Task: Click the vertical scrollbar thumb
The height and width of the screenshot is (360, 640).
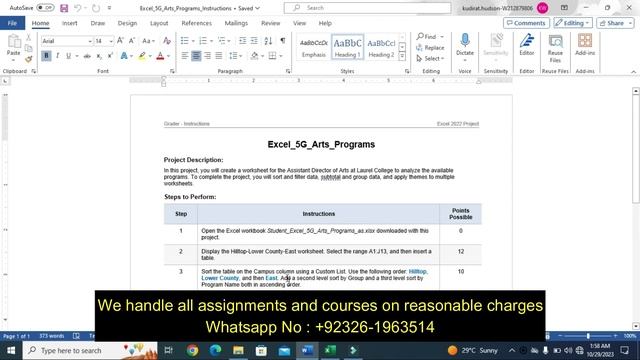Action: pos(636,149)
